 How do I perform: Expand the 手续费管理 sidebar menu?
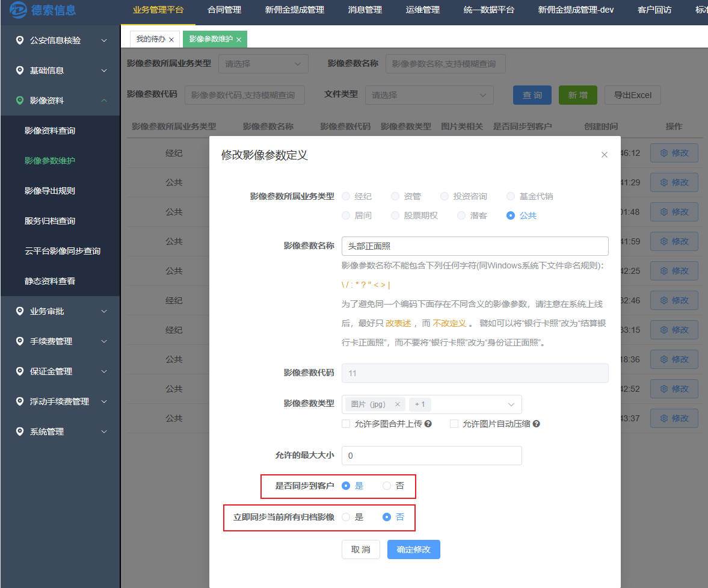click(104, 341)
